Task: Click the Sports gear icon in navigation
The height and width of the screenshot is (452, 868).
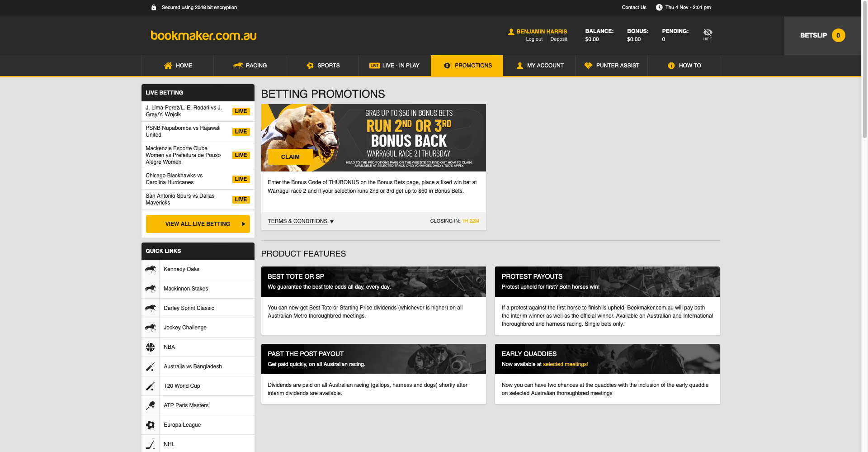Action: coord(310,66)
